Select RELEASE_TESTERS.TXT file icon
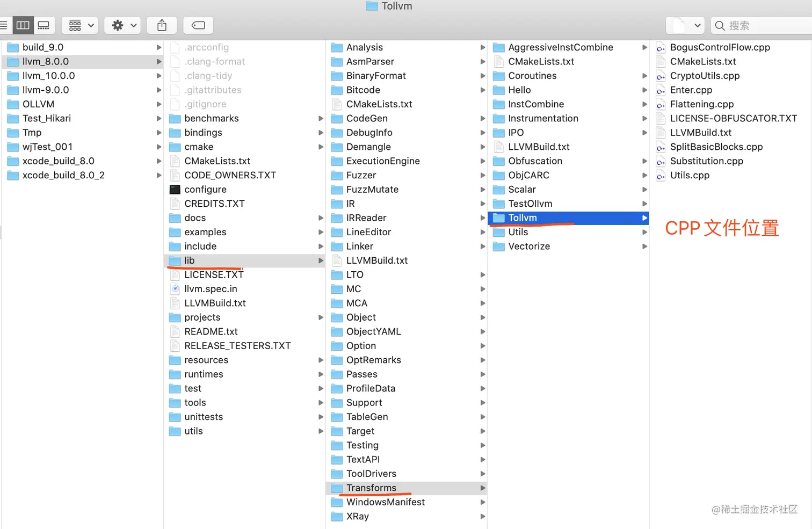This screenshot has width=812, height=529. (175, 346)
